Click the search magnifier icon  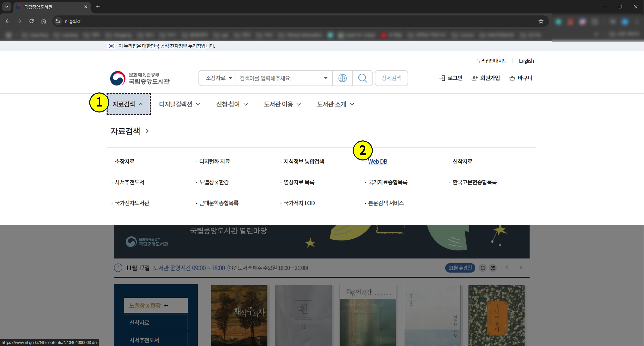(x=362, y=78)
